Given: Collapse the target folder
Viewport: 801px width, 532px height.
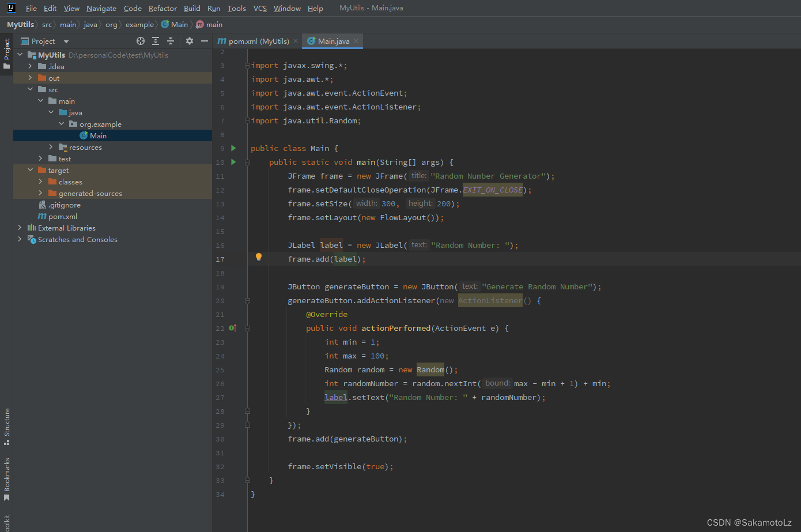Looking at the screenshot, I should click(x=30, y=170).
